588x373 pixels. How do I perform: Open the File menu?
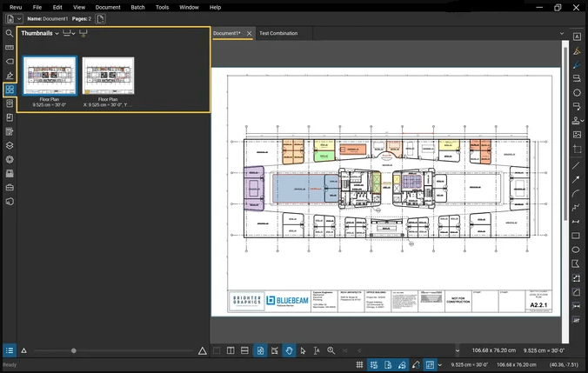(37, 7)
